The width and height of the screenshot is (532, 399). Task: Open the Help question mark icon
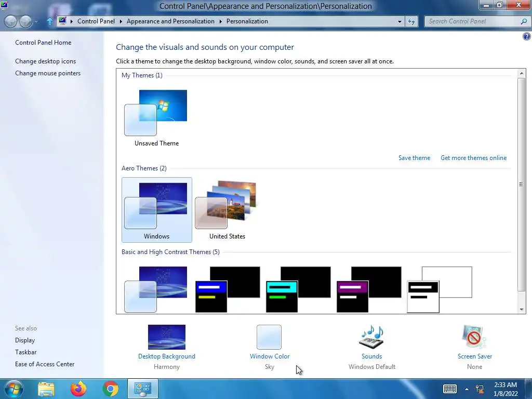(527, 37)
